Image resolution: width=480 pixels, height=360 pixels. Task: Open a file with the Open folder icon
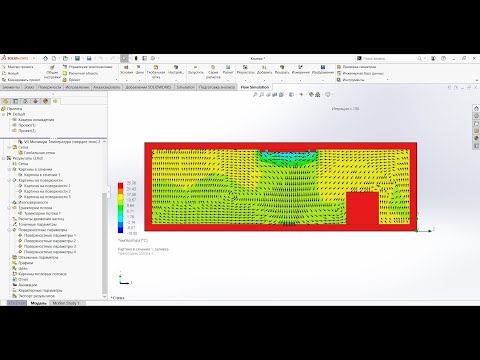65,58
